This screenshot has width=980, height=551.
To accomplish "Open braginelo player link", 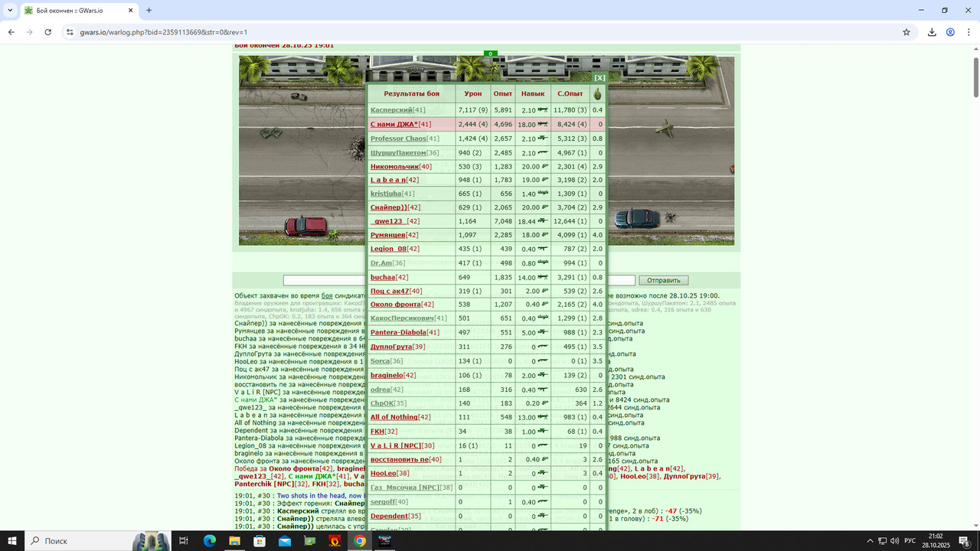I will click(387, 375).
